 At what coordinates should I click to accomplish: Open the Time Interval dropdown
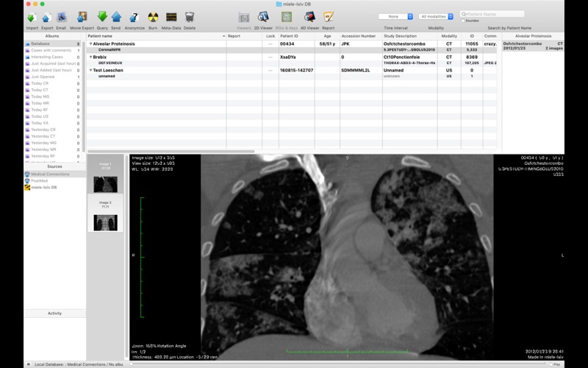[x=395, y=16]
